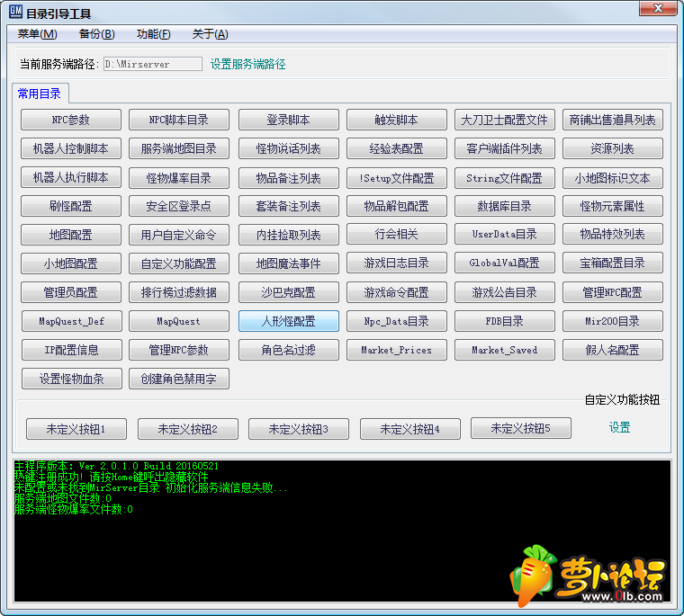Open 小地图标识文本
Viewport: 684px width, 616px height.
coord(613,178)
